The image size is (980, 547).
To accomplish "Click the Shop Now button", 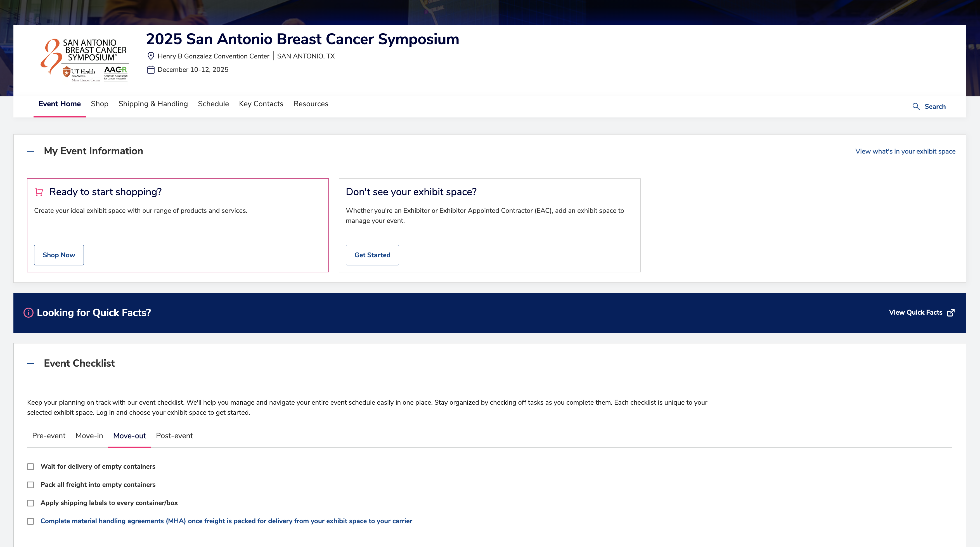I will [59, 255].
